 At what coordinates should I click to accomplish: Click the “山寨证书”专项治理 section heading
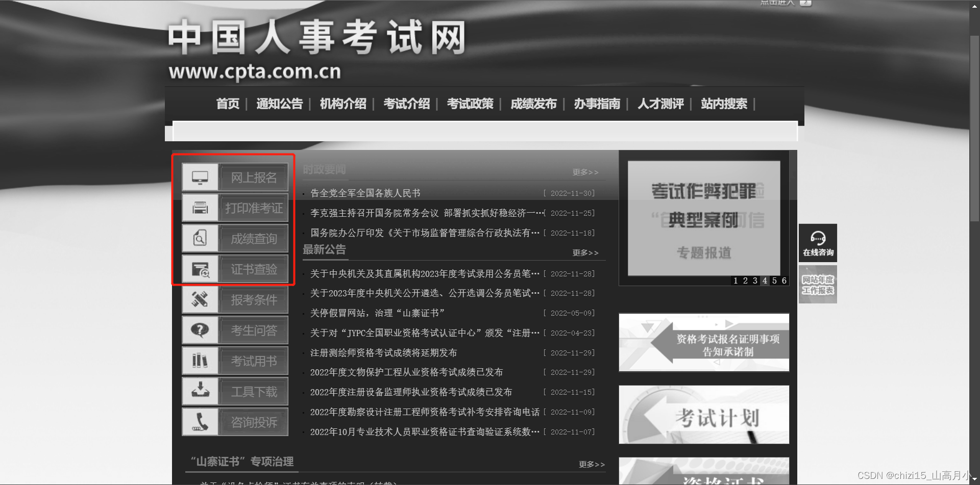(x=242, y=462)
